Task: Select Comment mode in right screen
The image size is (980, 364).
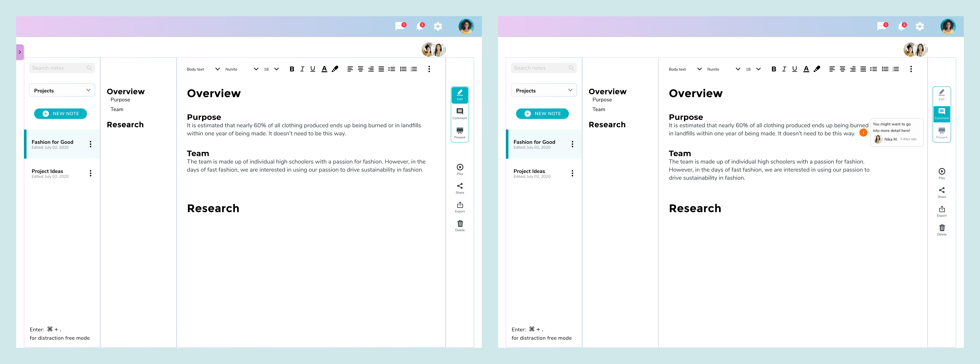Action: tap(942, 114)
